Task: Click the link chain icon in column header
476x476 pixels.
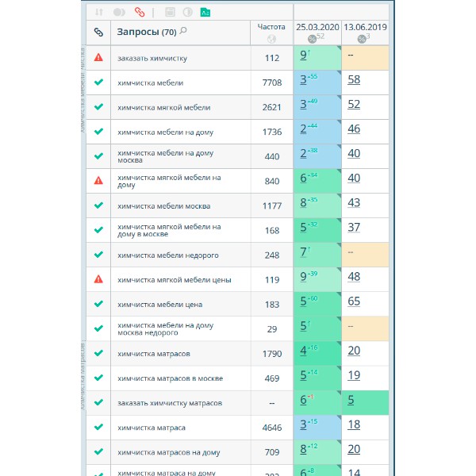Action: pyautogui.click(x=98, y=33)
